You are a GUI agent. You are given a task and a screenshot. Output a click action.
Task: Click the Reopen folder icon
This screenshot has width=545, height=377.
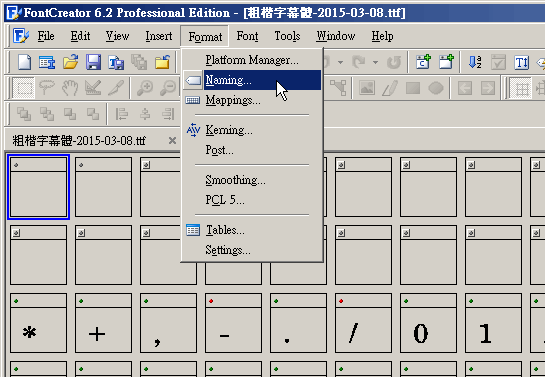162,63
